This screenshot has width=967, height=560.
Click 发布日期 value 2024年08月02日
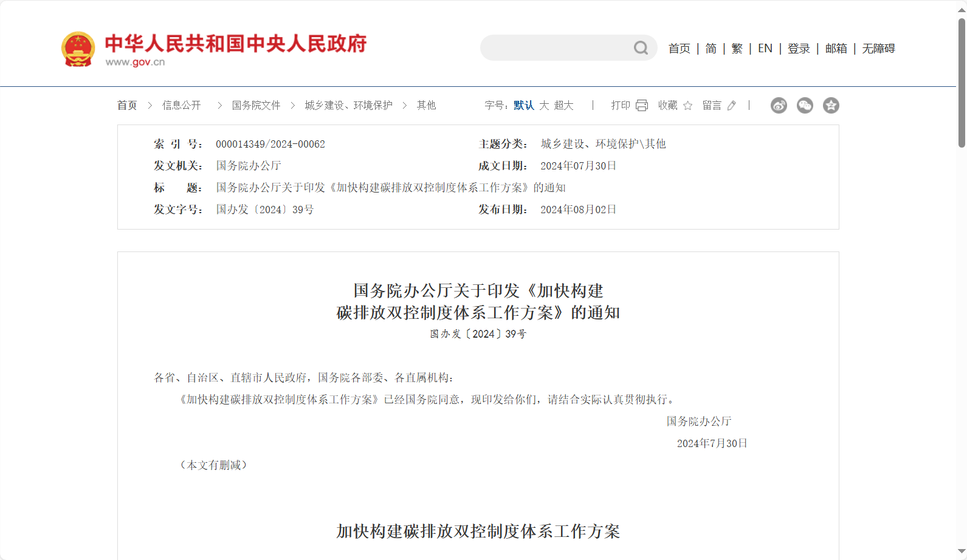(579, 210)
